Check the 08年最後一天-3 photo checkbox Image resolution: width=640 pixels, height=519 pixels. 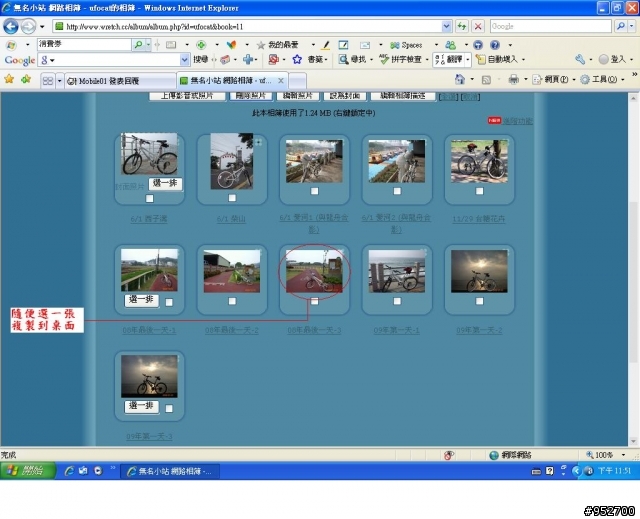(x=314, y=301)
